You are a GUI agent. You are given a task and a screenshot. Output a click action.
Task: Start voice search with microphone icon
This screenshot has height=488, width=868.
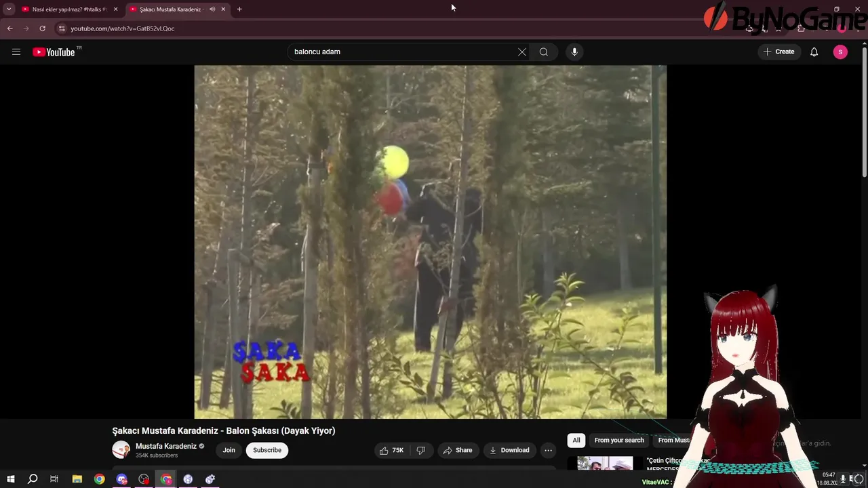coord(574,52)
